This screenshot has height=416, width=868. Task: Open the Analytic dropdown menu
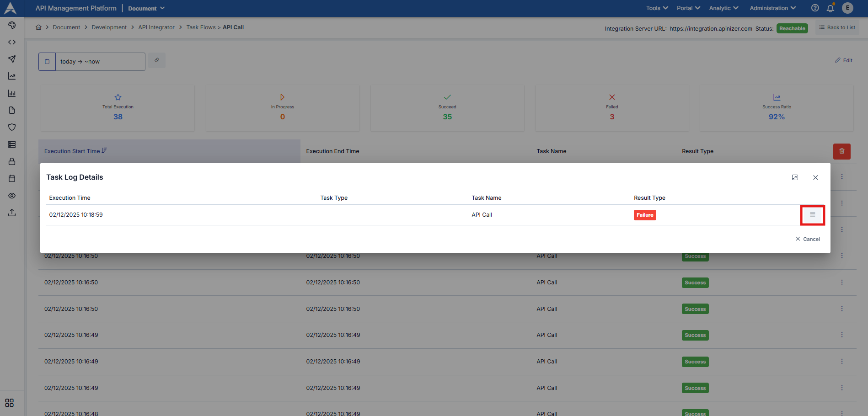point(723,8)
